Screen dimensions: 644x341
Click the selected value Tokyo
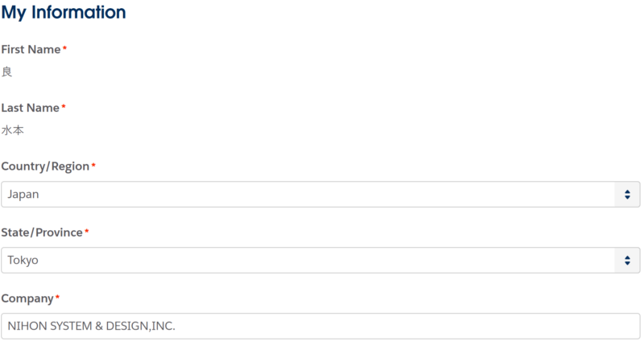(x=23, y=260)
